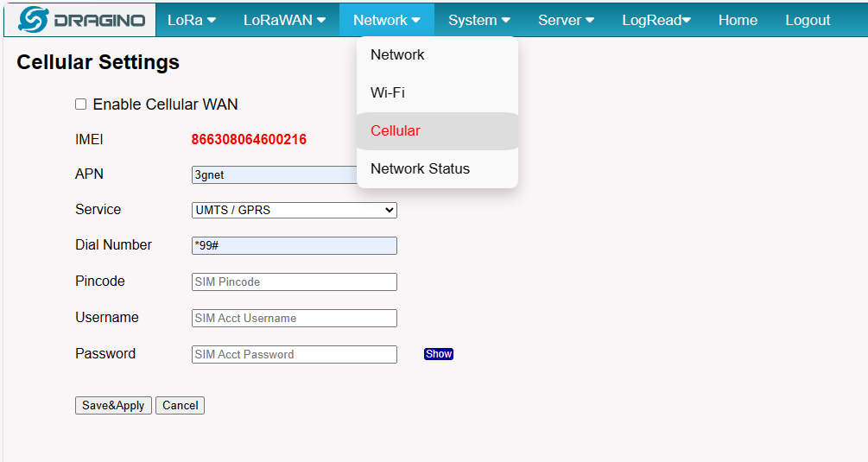Select Wi-Fi from the Network dropdown
Viewport: 868px width, 462px height.
pos(437,92)
